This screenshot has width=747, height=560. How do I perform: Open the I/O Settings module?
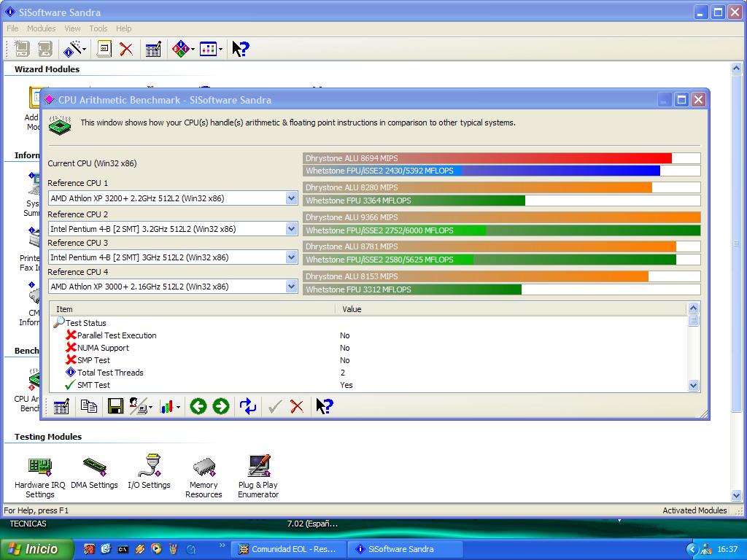pos(149,472)
